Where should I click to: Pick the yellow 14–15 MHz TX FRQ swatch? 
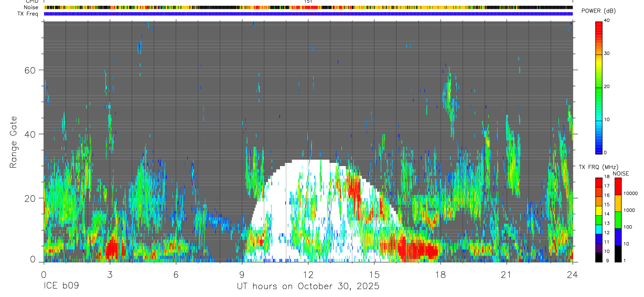click(x=599, y=211)
